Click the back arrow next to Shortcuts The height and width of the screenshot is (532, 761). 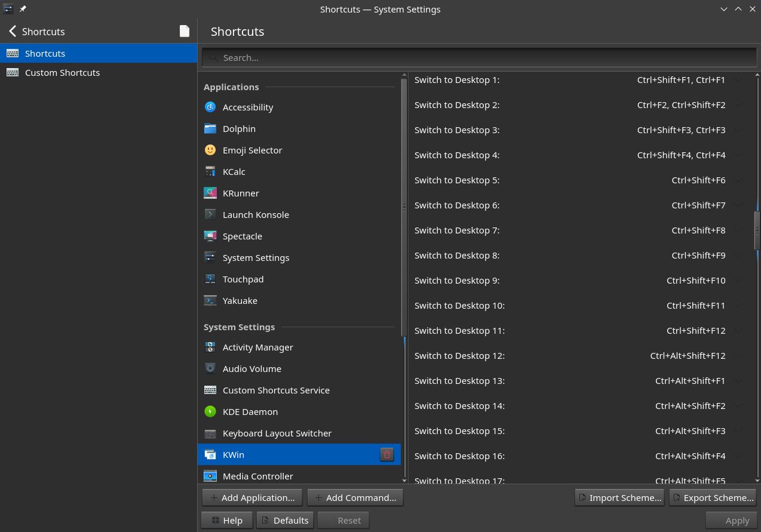[x=12, y=31]
